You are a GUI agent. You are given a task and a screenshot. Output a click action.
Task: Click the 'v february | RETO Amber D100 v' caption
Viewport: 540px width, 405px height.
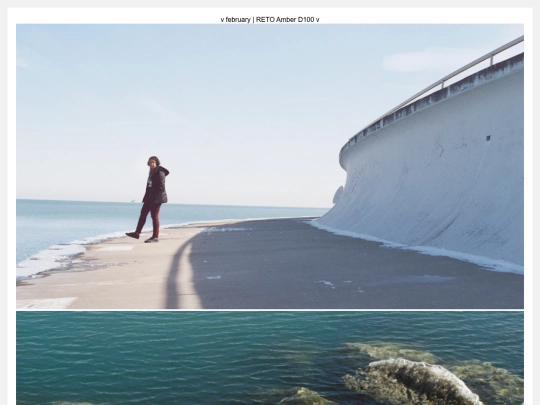click(270, 20)
